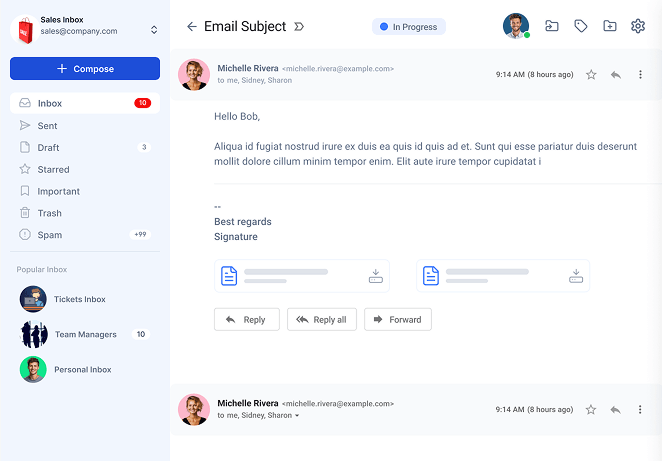Image resolution: width=662 pixels, height=461 pixels.
Task: Open the In Progress status dropdown
Action: pyautogui.click(x=408, y=27)
